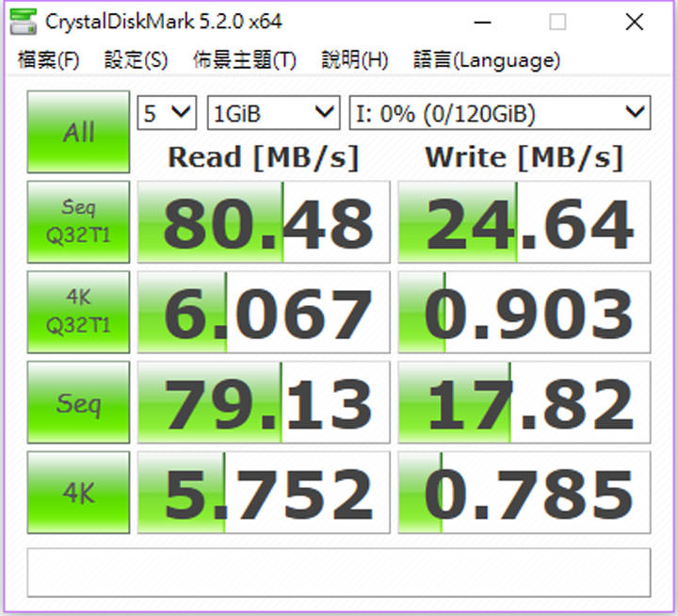Open the 說明(H) menu

354,60
